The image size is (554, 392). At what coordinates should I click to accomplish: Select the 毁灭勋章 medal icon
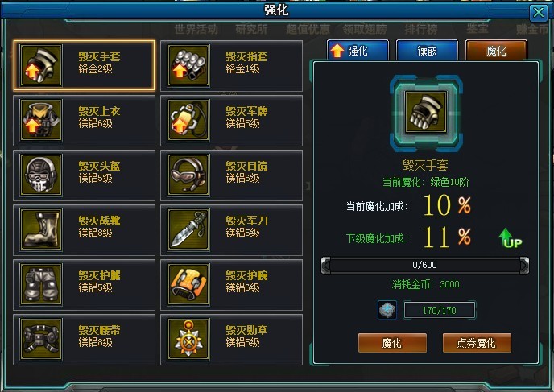click(188, 339)
